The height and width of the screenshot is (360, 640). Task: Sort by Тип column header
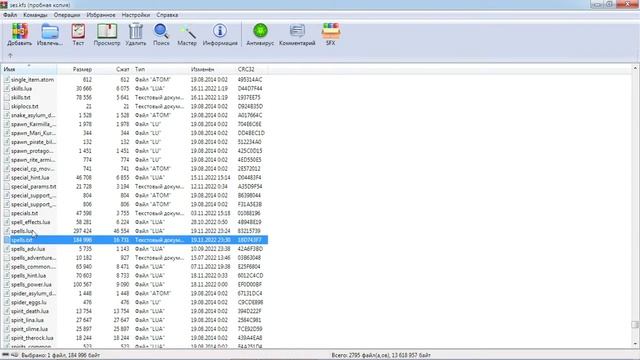point(160,69)
